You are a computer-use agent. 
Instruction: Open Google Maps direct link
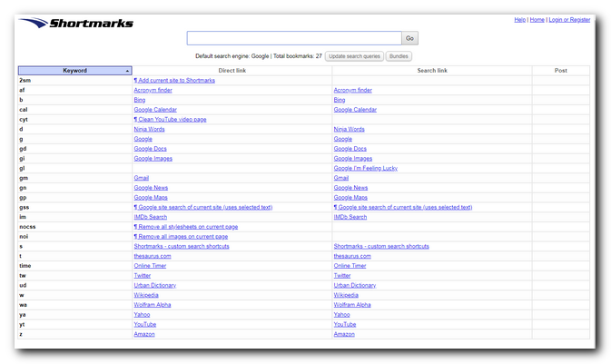point(151,198)
